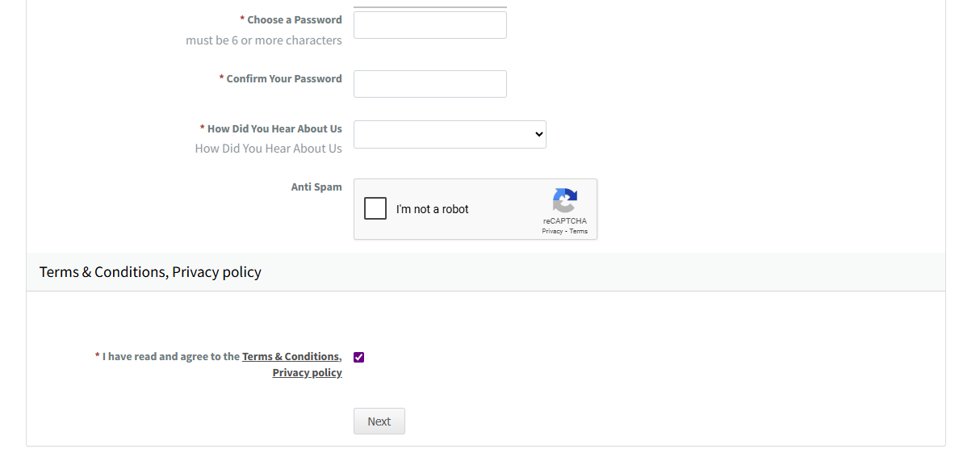This screenshot has width=980, height=453.
Task: Open the underlined Privacy policy link
Action: point(307,372)
